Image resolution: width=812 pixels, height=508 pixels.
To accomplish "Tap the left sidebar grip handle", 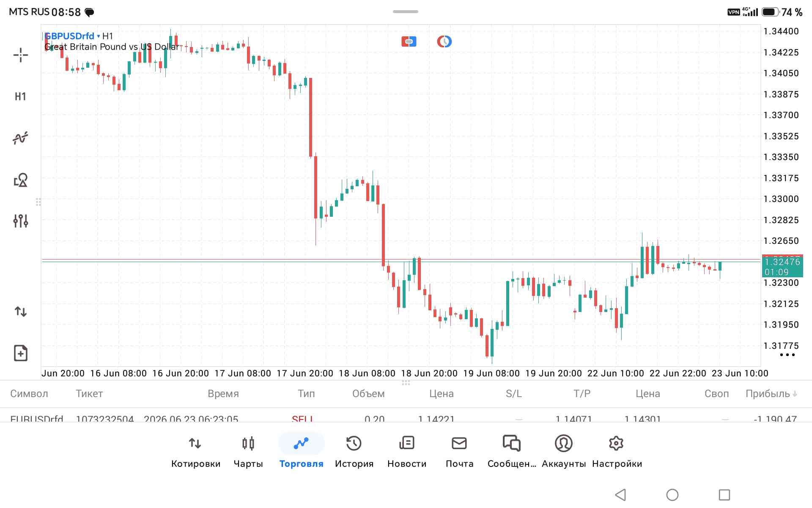I will [x=38, y=202].
